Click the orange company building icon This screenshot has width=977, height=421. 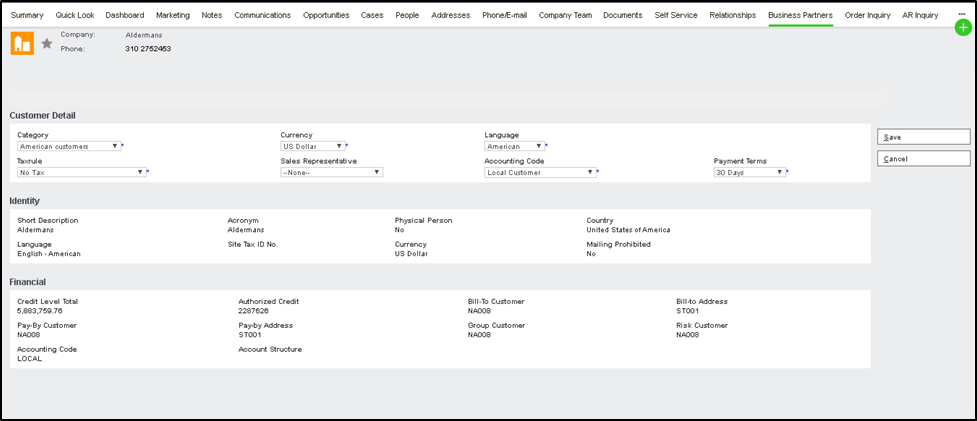22,43
